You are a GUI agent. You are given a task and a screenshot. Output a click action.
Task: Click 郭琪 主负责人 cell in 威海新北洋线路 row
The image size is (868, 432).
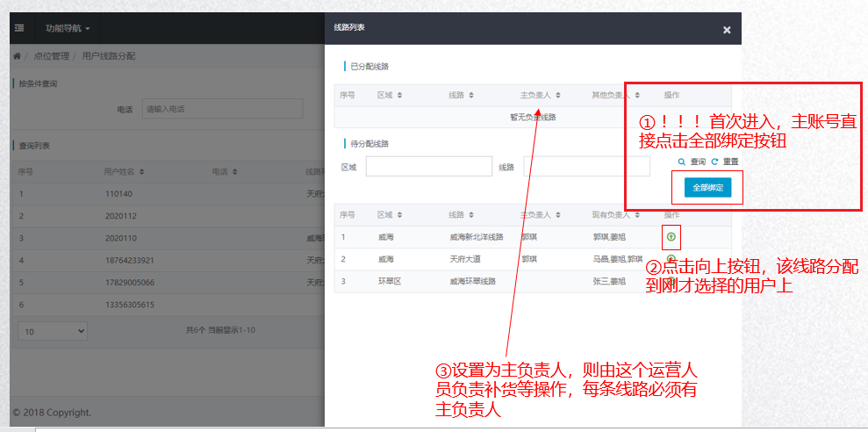(x=529, y=237)
